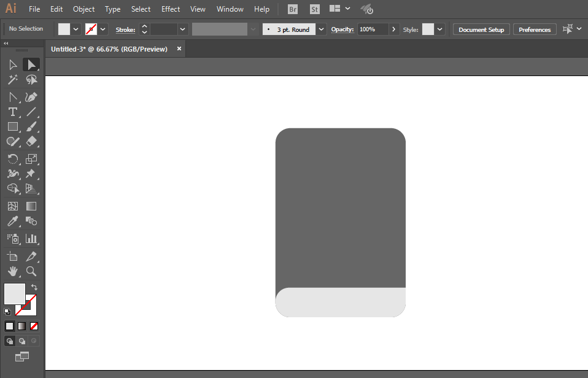Screen dimensions: 588x378
Task: Pick the Rectangle tool
Action: pos(13,127)
